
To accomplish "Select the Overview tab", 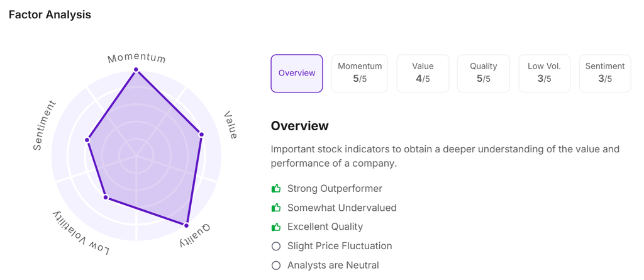I will pos(297,73).
